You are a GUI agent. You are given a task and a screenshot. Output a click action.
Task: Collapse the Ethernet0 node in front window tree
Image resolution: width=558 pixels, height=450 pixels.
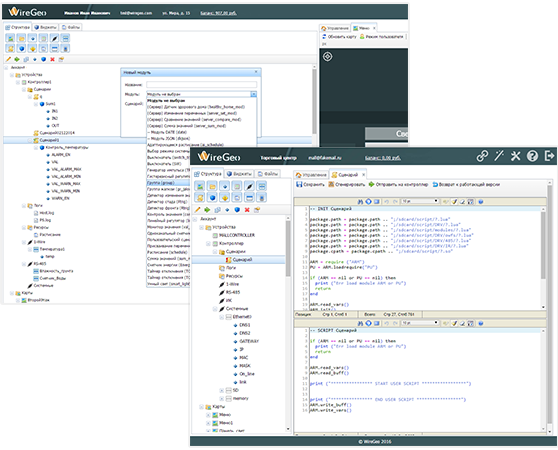[221, 317]
